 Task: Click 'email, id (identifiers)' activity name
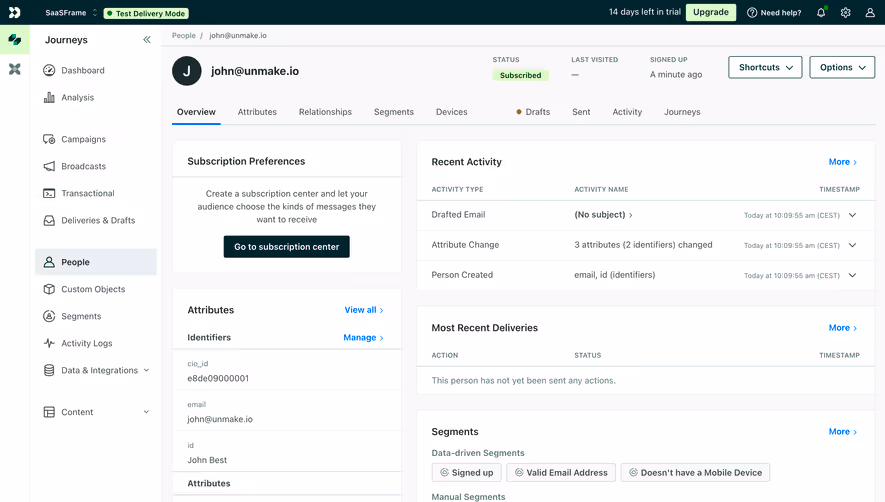[615, 274]
